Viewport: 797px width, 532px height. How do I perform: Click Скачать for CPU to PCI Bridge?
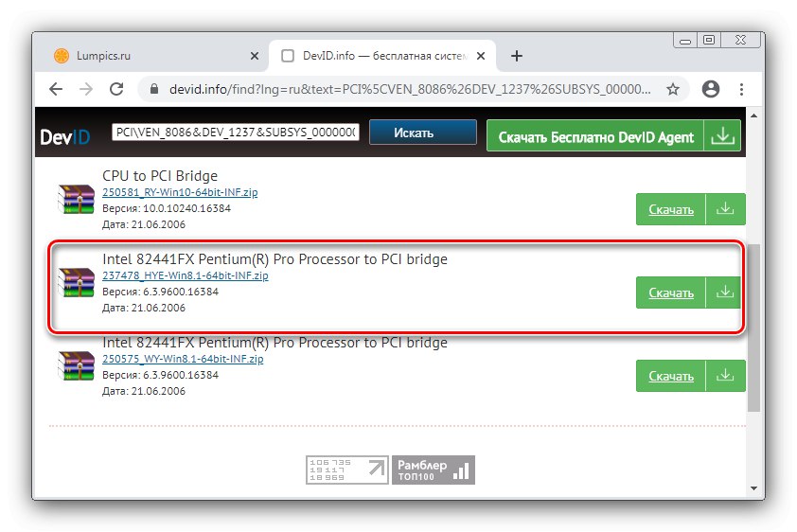(x=671, y=209)
